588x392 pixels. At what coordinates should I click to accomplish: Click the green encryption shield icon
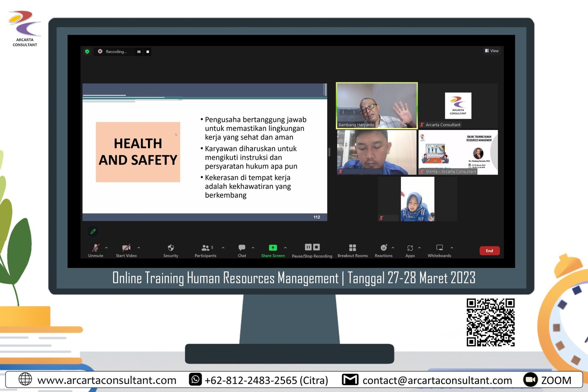tap(87, 52)
